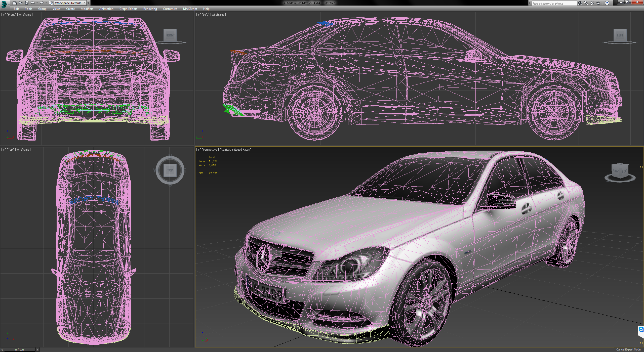Start a search with the binoculars icon
The width and height of the screenshot is (644, 352).
[580, 3]
